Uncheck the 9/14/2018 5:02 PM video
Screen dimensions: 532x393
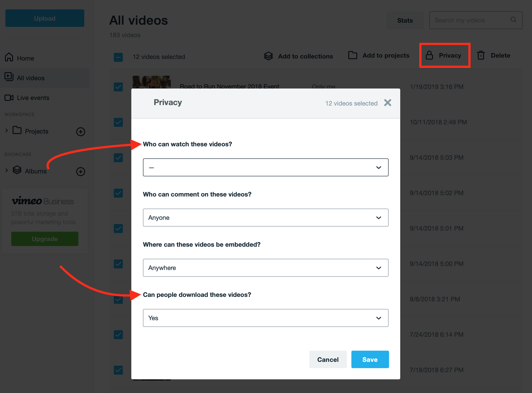[x=118, y=193]
